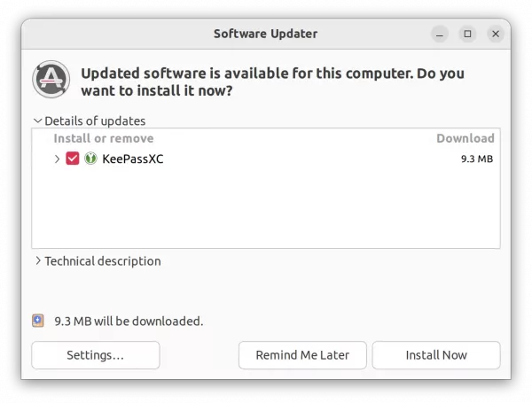Click the Technical description label text
This screenshot has height=403, width=532.
pyautogui.click(x=103, y=261)
